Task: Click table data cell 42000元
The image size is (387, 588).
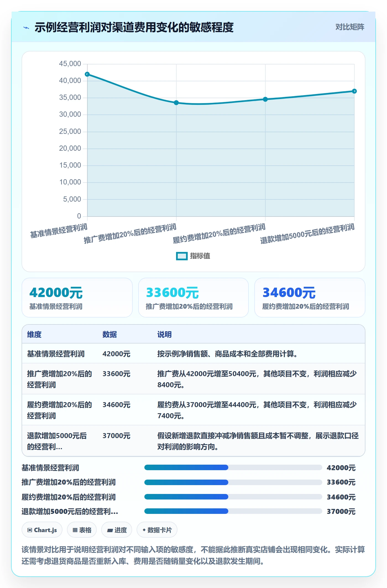Action: (116, 354)
